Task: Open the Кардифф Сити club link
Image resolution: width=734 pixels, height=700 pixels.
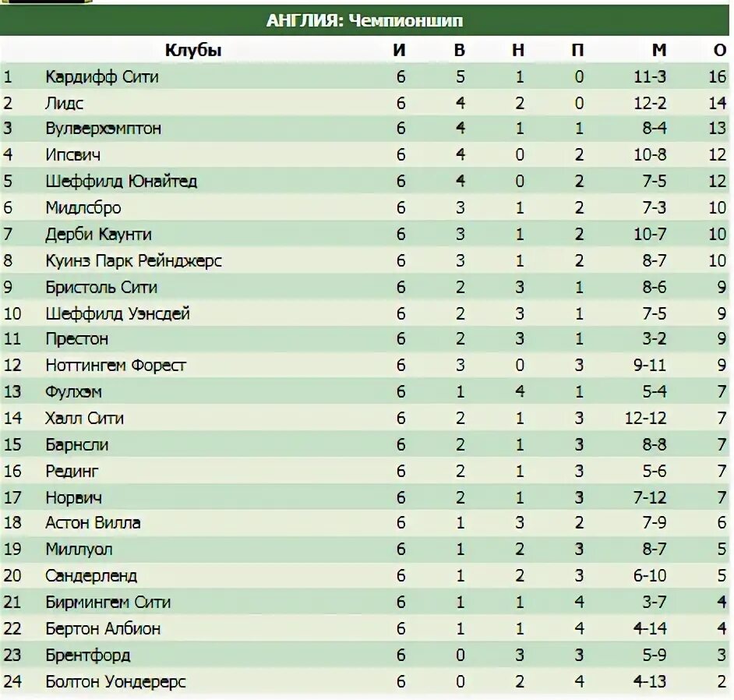Action: (102, 77)
